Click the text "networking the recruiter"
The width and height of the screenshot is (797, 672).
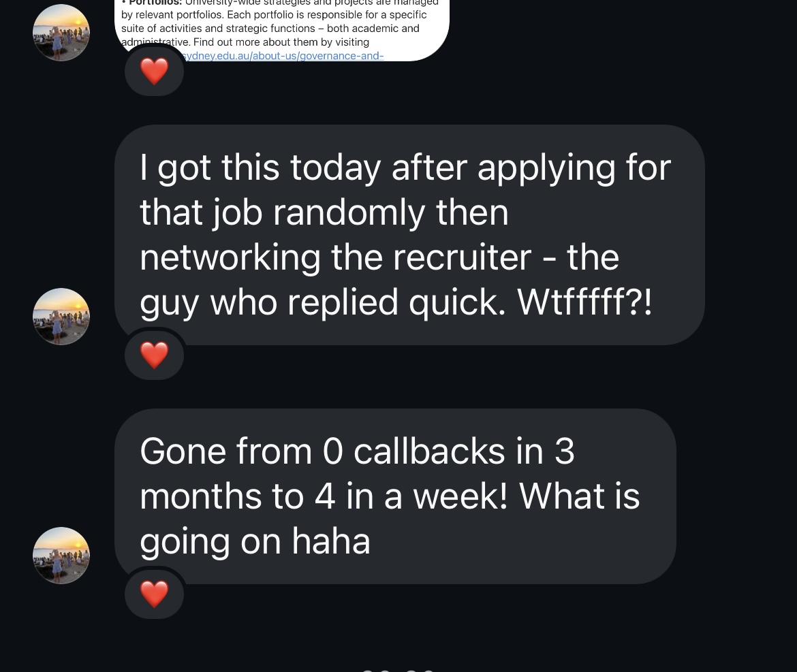point(335,257)
